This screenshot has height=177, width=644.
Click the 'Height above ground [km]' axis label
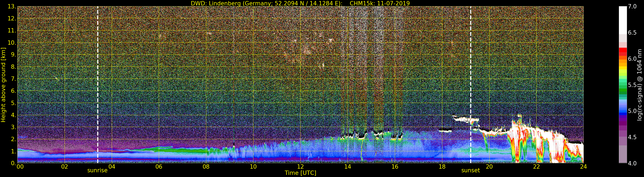point(3,85)
